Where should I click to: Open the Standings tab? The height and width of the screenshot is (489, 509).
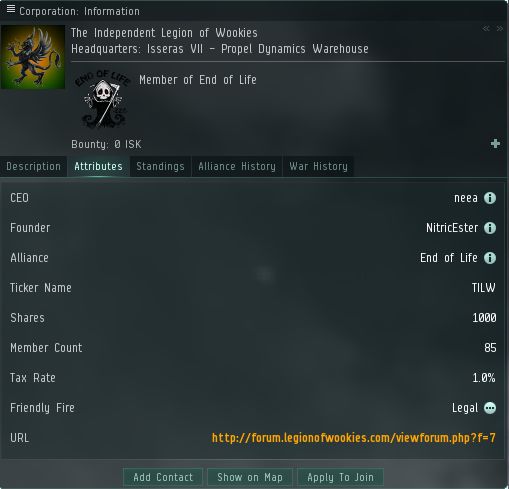160,166
